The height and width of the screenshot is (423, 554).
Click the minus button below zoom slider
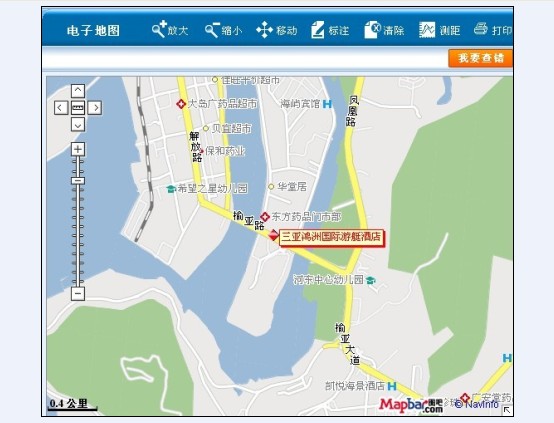coord(78,294)
